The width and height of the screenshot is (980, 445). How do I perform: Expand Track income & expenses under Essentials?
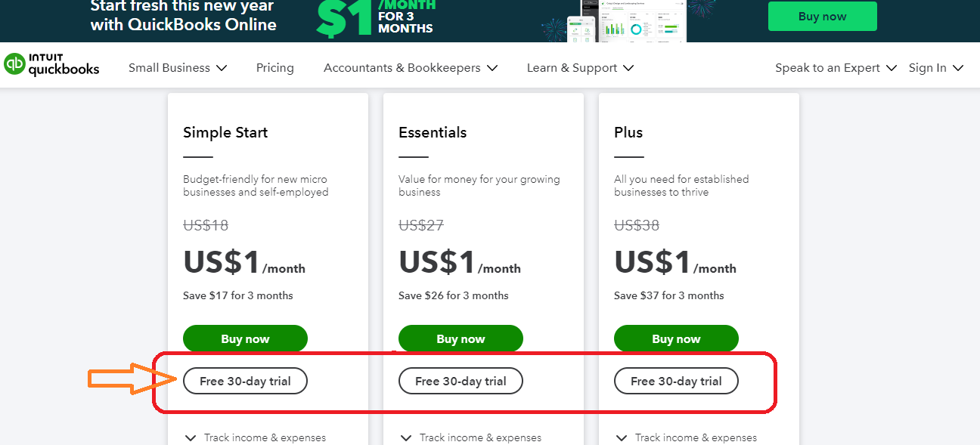click(473, 437)
